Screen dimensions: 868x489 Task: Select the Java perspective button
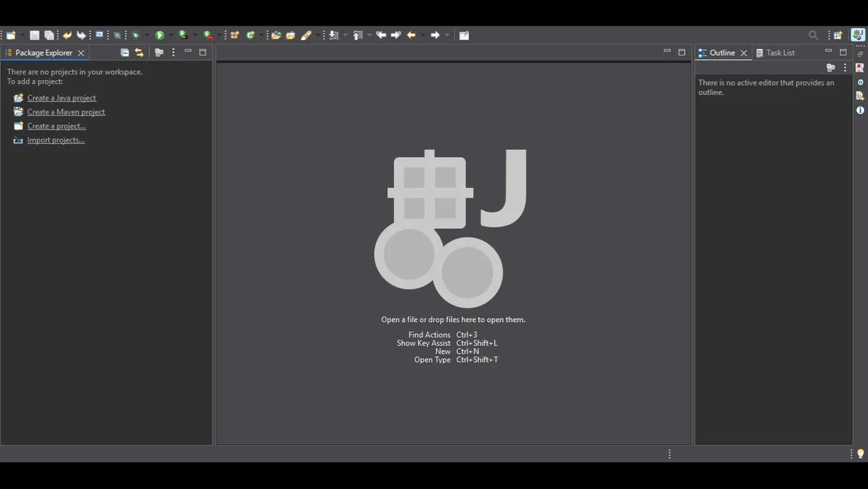[x=858, y=35]
